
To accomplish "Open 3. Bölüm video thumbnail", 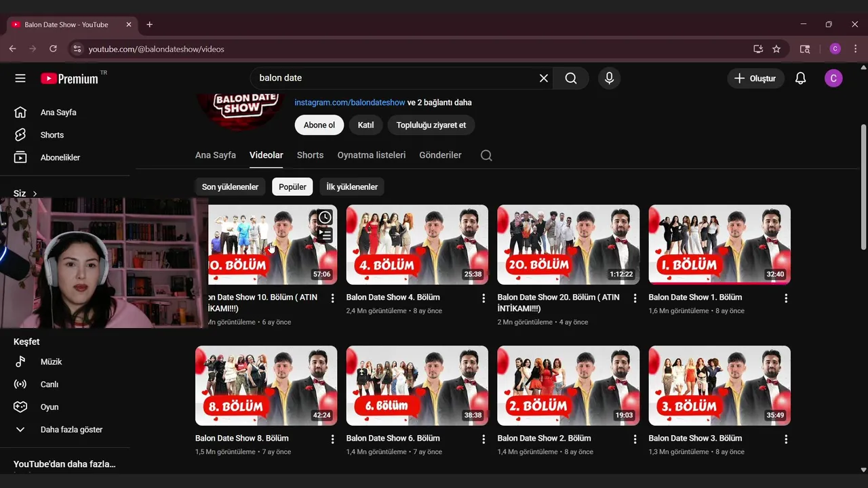I will pos(719,386).
